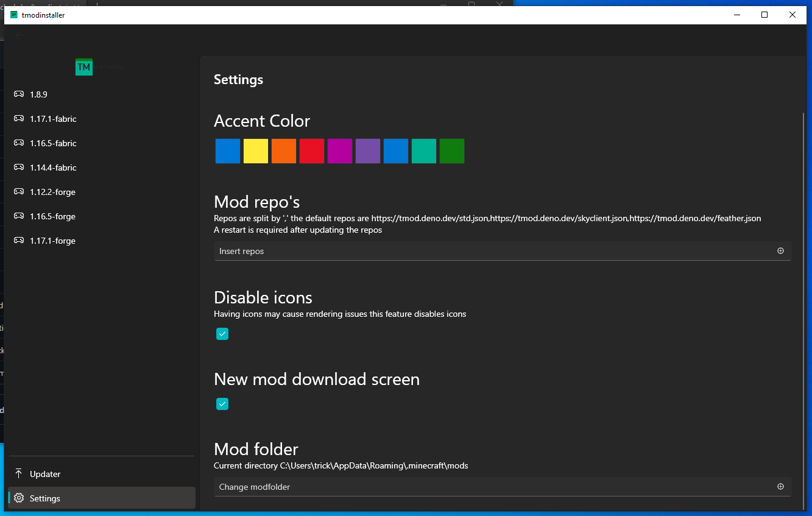This screenshot has width=812, height=516.
Task: Click the gamepad icon beside 1.8.9
Action: click(19, 94)
